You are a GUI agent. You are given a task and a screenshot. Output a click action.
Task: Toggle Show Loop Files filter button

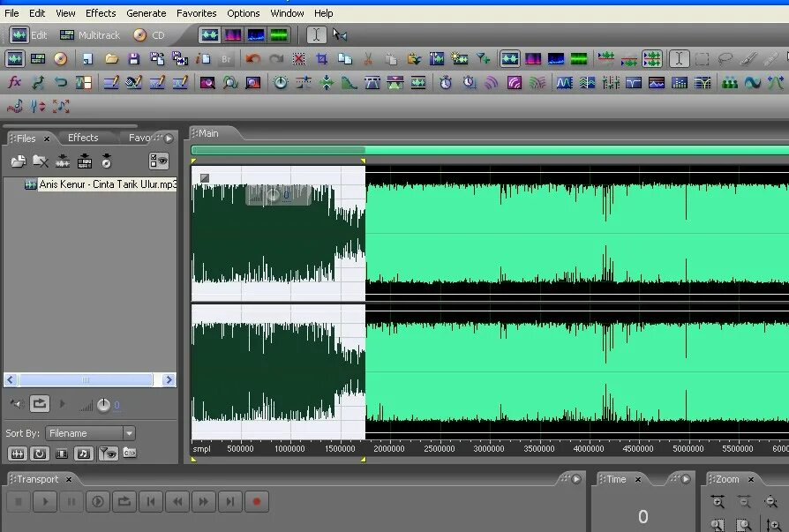(x=39, y=453)
